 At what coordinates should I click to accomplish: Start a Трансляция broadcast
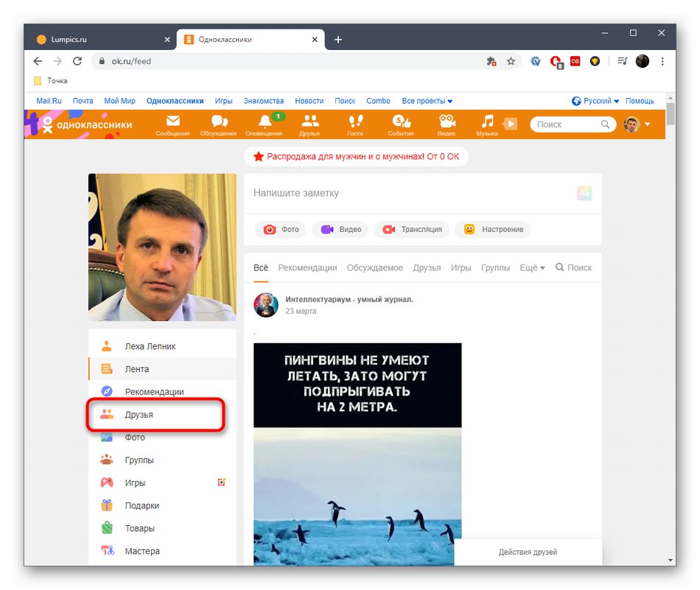(412, 229)
